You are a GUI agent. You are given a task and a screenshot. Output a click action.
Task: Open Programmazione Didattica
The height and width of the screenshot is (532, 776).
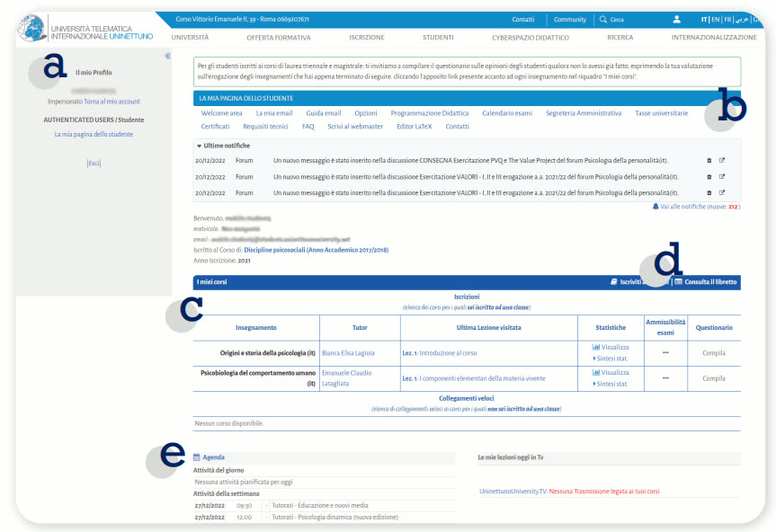coord(430,113)
